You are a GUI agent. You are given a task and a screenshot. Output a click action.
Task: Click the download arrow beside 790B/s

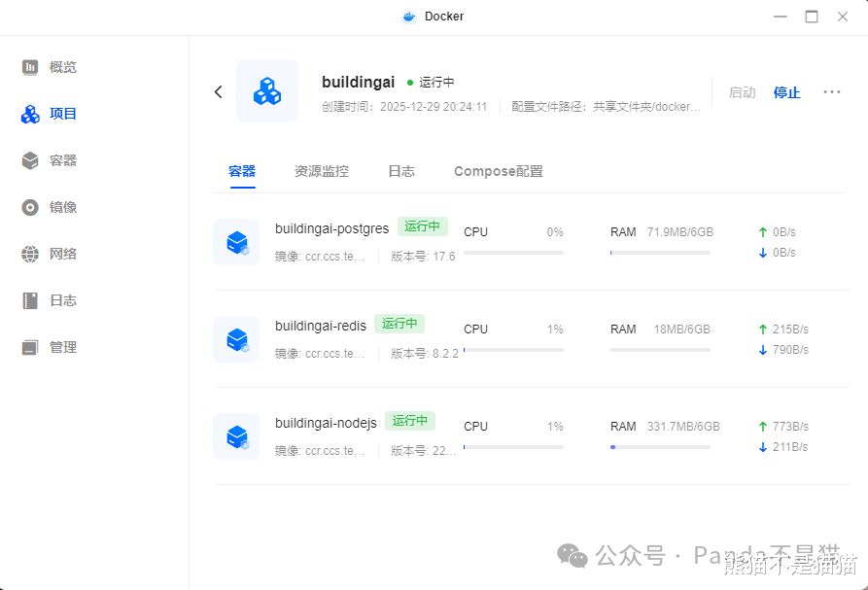(763, 350)
